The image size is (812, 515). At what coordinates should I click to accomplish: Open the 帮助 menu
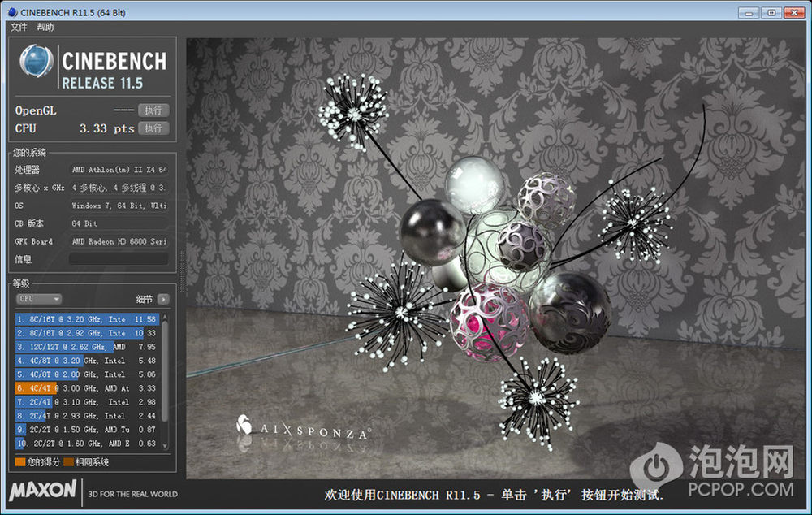(45, 27)
